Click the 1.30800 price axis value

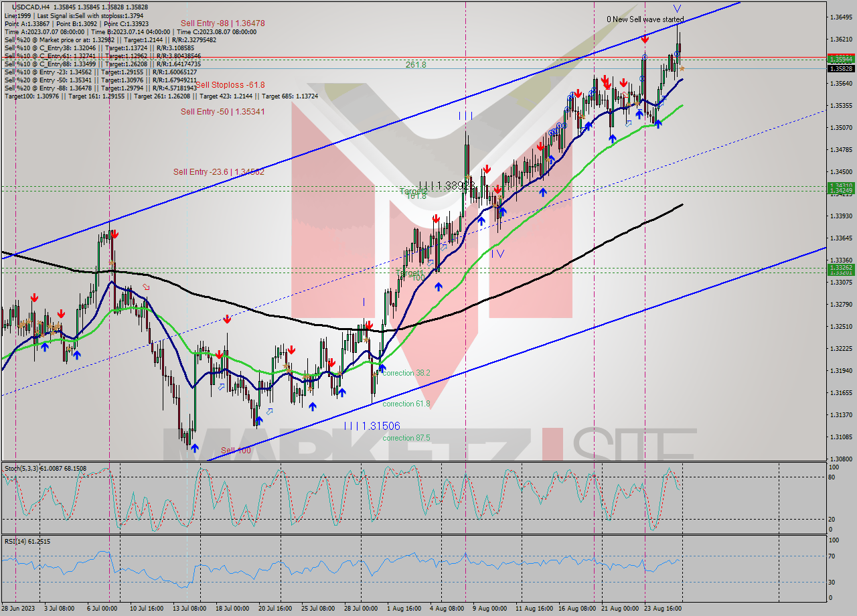tap(841, 459)
